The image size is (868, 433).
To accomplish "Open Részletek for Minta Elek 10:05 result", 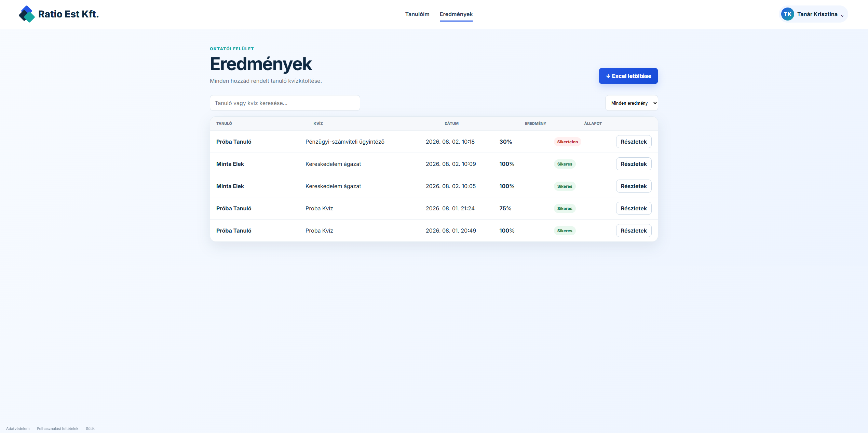I will click(x=634, y=186).
